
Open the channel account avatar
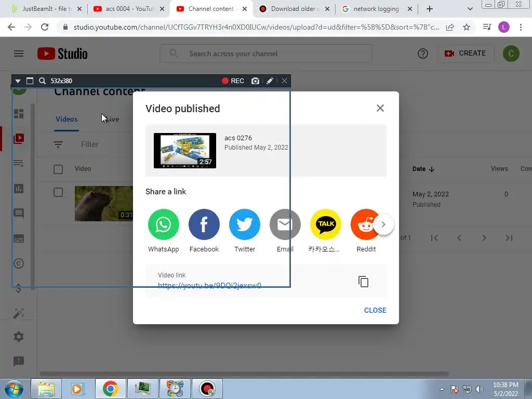[511, 54]
